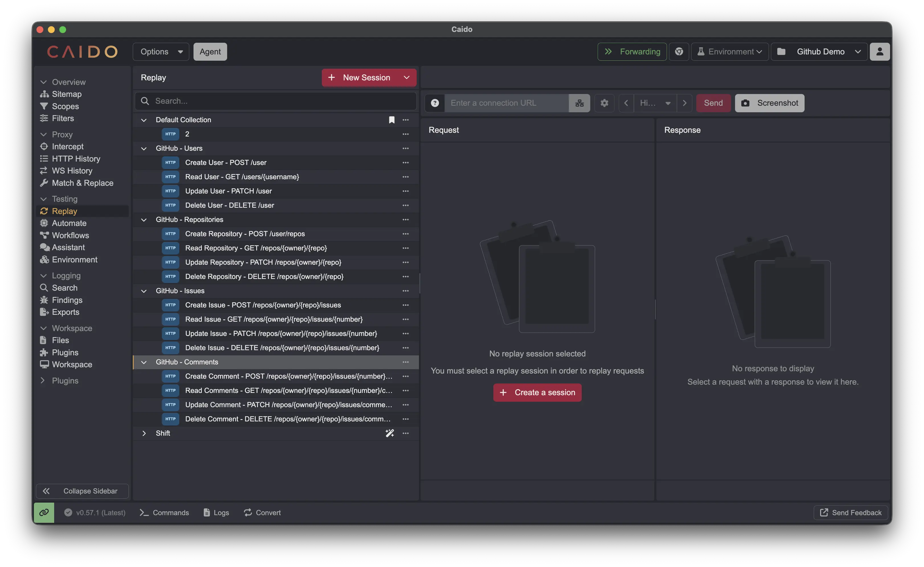924x567 pixels.
Task: Open Match & Replace
Action: (82, 183)
